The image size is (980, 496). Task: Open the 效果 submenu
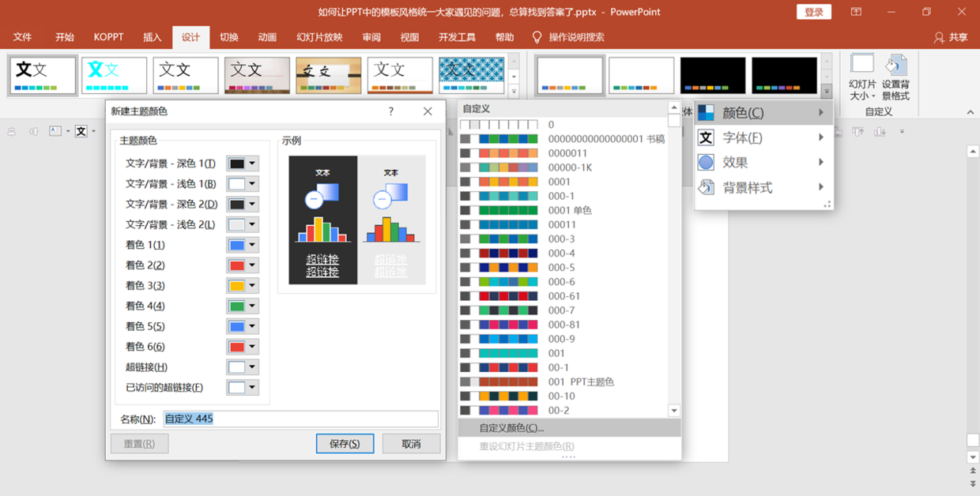pyautogui.click(x=763, y=162)
